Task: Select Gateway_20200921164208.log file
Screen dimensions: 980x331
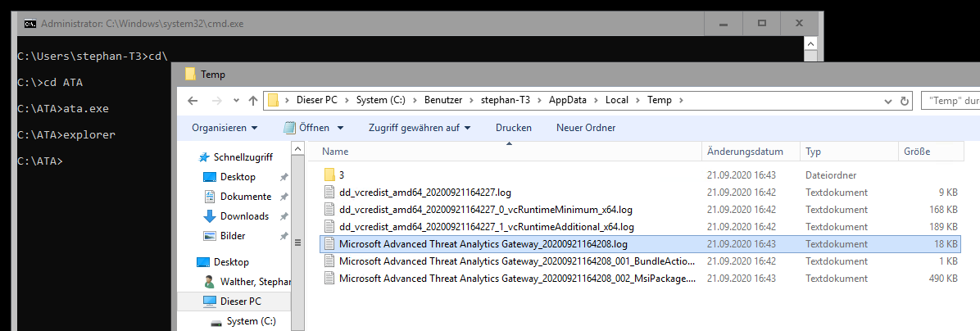Action: pyautogui.click(x=640, y=243)
